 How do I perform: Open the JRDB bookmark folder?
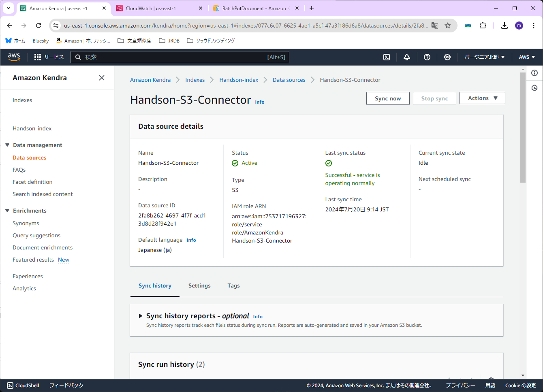point(169,40)
